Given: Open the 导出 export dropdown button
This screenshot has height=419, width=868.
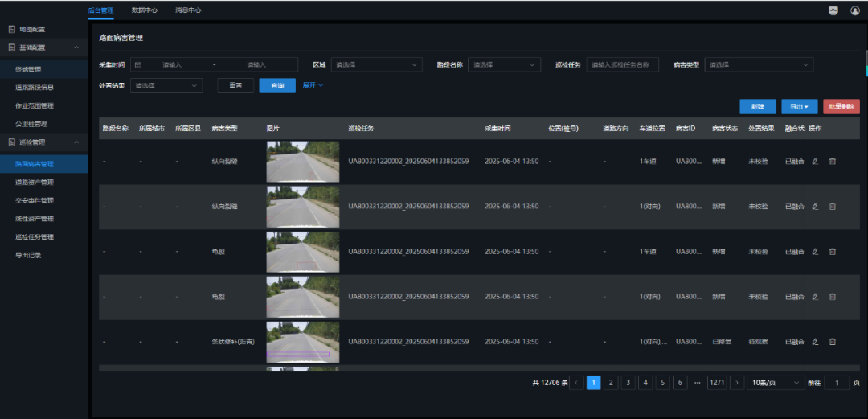Looking at the screenshot, I should 799,106.
